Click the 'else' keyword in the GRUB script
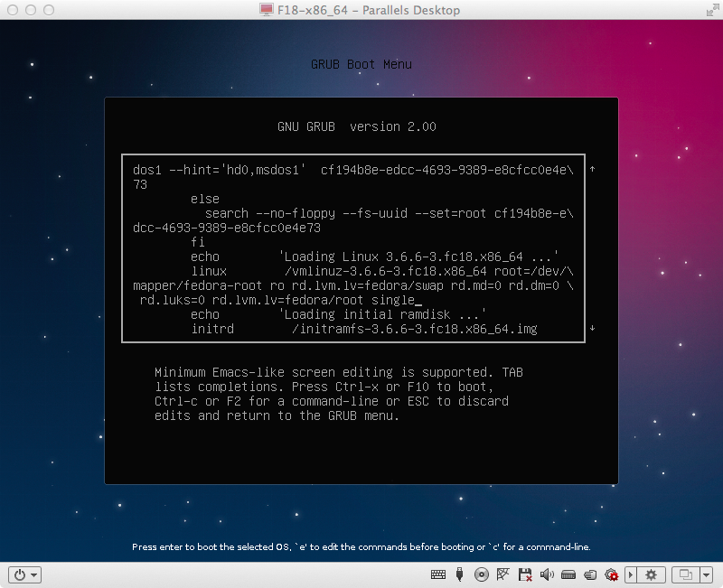The height and width of the screenshot is (588, 723). click(x=205, y=199)
